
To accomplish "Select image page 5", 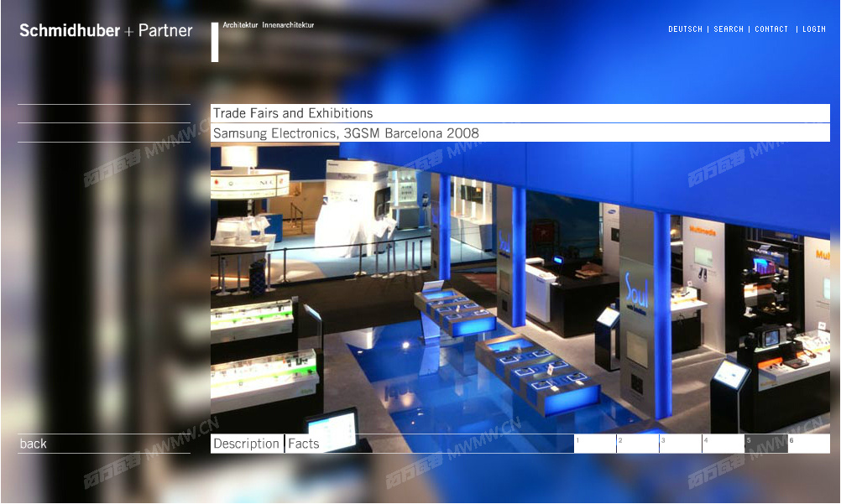I will click(x=766, y=444).
